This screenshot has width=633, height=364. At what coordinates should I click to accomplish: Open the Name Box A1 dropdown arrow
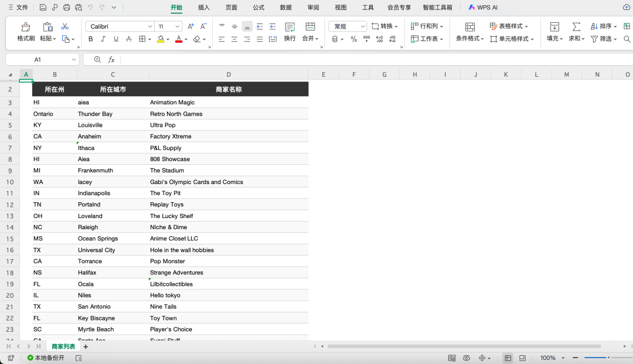pyautogui.click(x=74, y=59)
